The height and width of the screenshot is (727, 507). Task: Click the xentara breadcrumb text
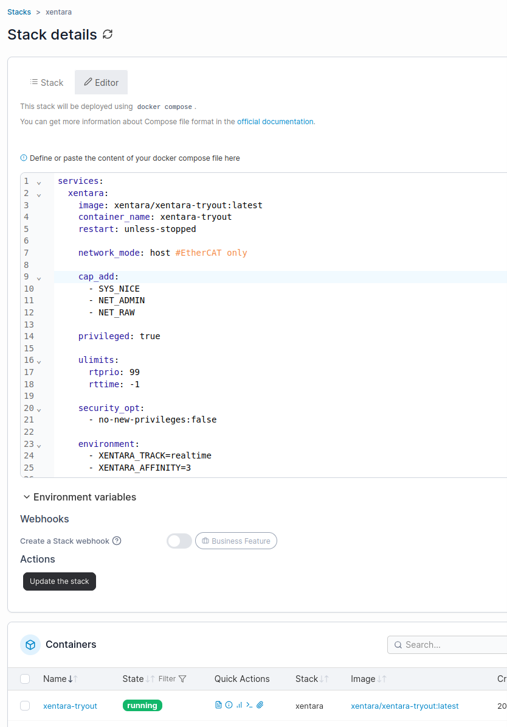[58, 12]
